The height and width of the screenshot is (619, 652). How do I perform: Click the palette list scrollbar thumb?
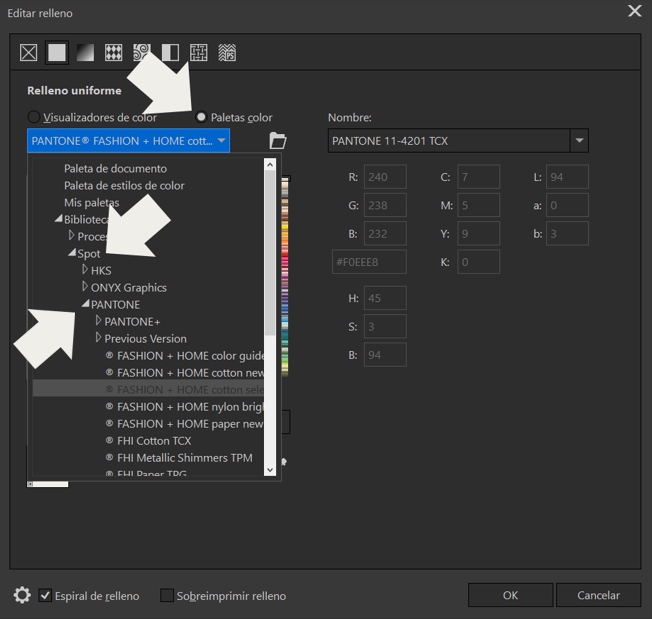pos(270,253)
